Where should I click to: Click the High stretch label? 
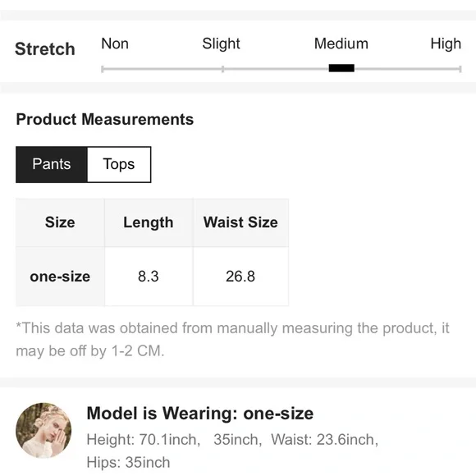(x=446, y=44)
